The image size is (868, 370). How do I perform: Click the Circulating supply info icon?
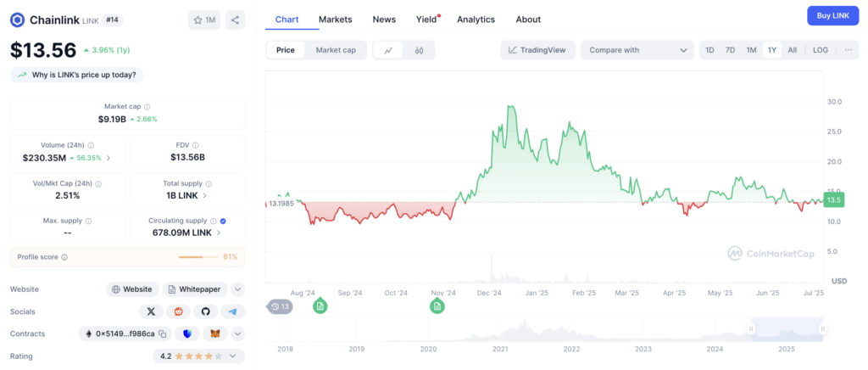[x=213, y=221]
